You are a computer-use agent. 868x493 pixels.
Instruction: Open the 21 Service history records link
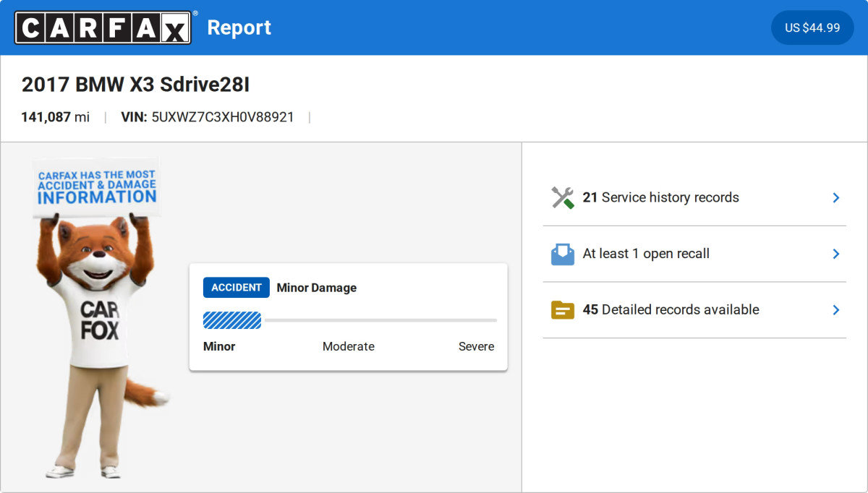pyautogui.click(x=660, y=197)
